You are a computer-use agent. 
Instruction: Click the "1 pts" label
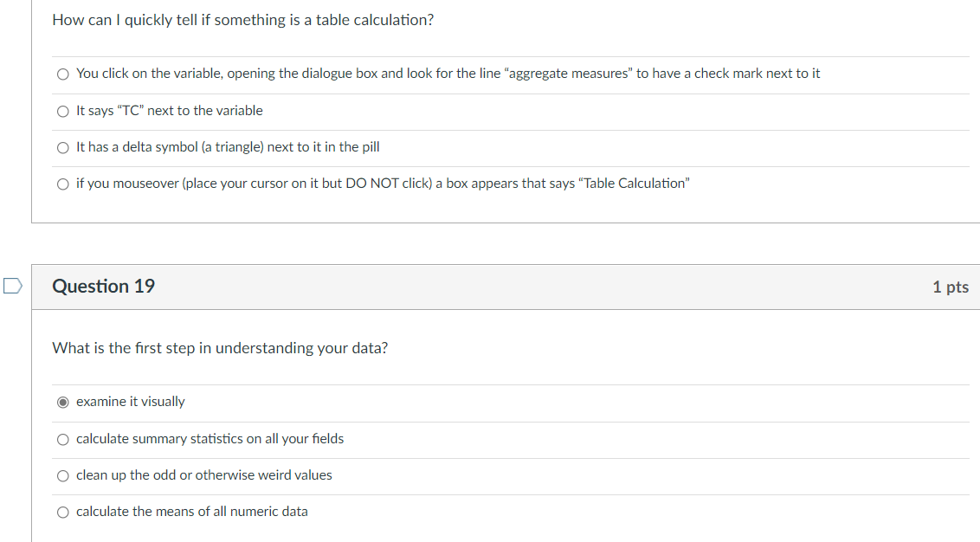coord(951,287)
